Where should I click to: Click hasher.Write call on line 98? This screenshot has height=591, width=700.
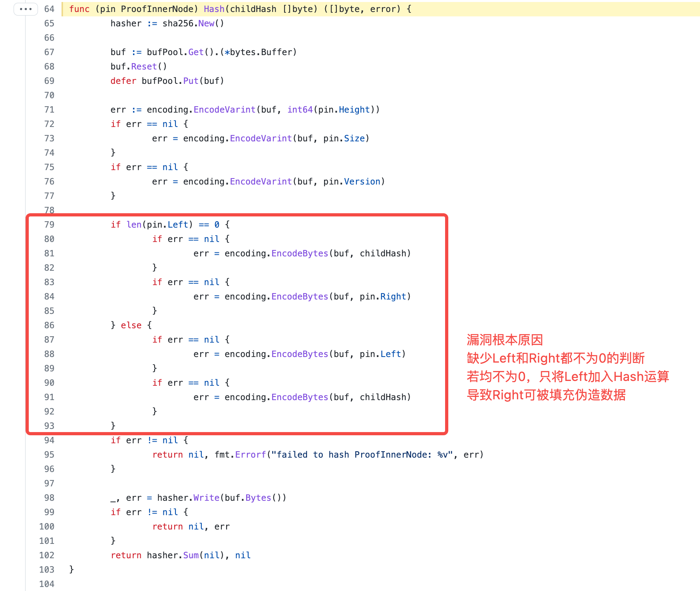188,498
